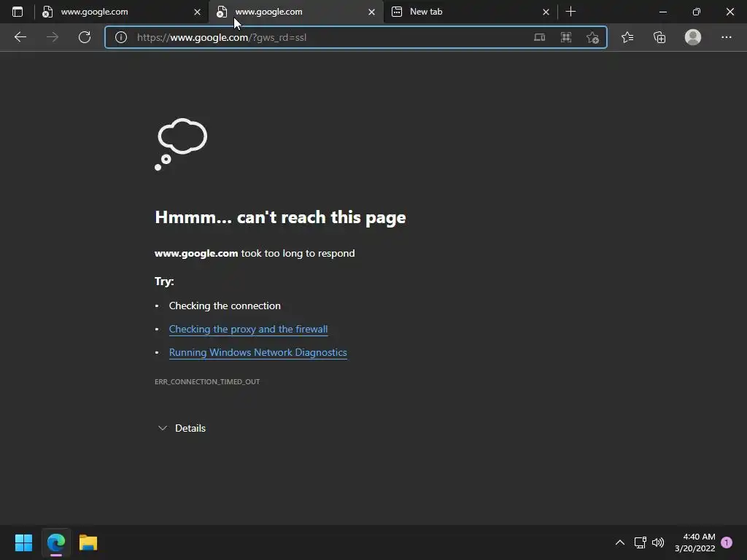Click 'Checking the connection' suggestion text

pos(225,306)
